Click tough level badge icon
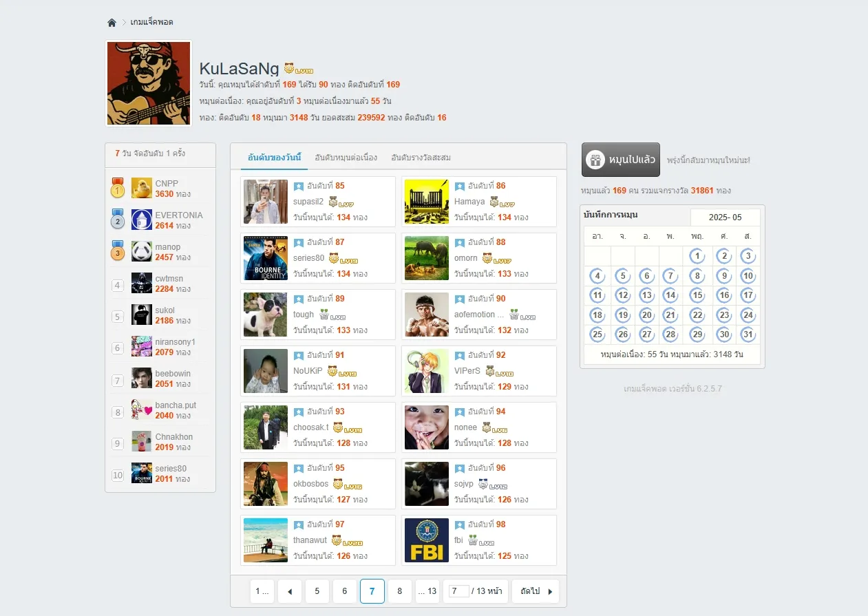This screenshot has width=868, height=616. click(332, 315)
